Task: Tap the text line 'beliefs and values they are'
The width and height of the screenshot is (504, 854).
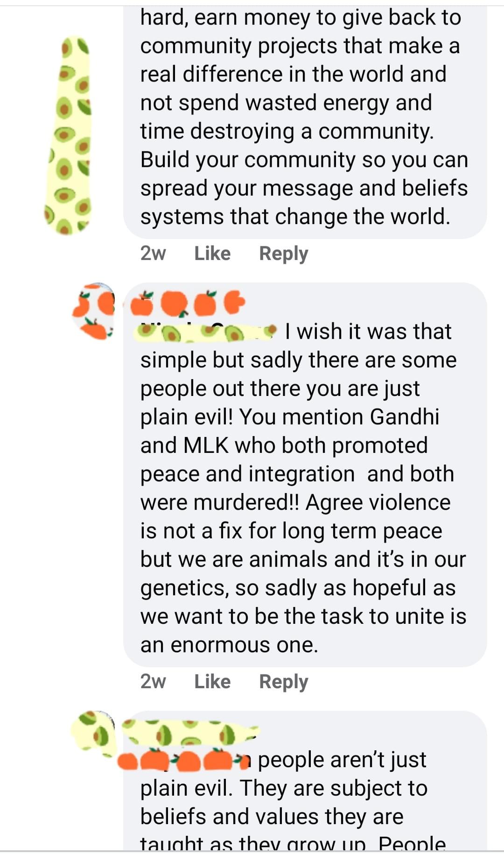Action: pos(272,817)
